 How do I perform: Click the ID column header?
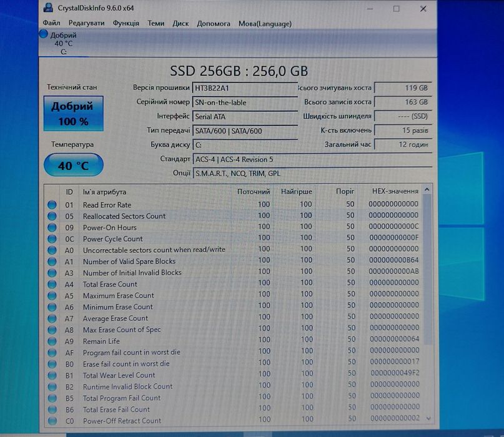69,192
